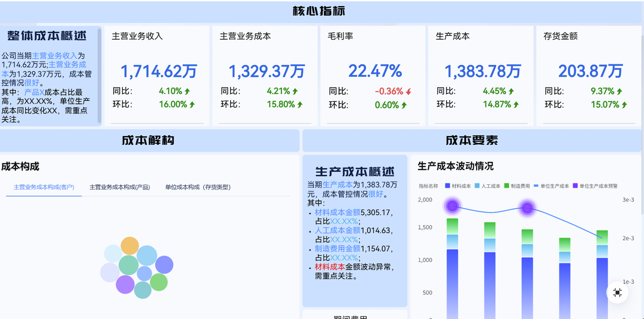Click the page vertical scrollbar at right edge
644x319 pixels.
tap(642, 126)
